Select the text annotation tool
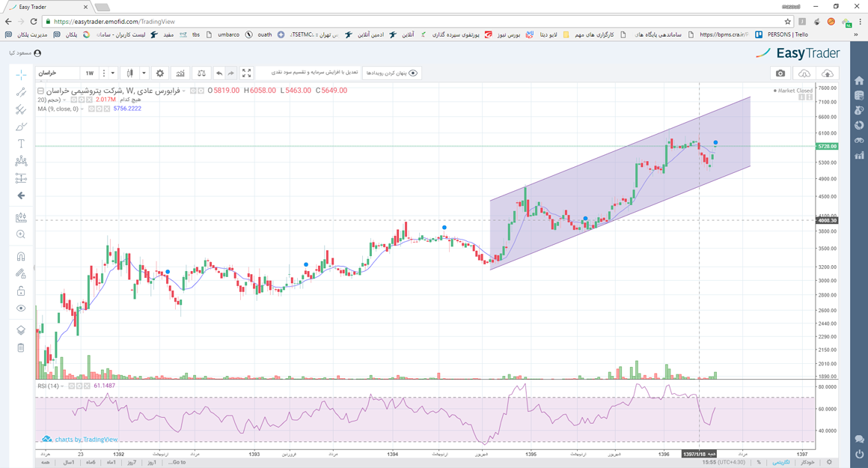The image size is (868, 468). point(21,144)
